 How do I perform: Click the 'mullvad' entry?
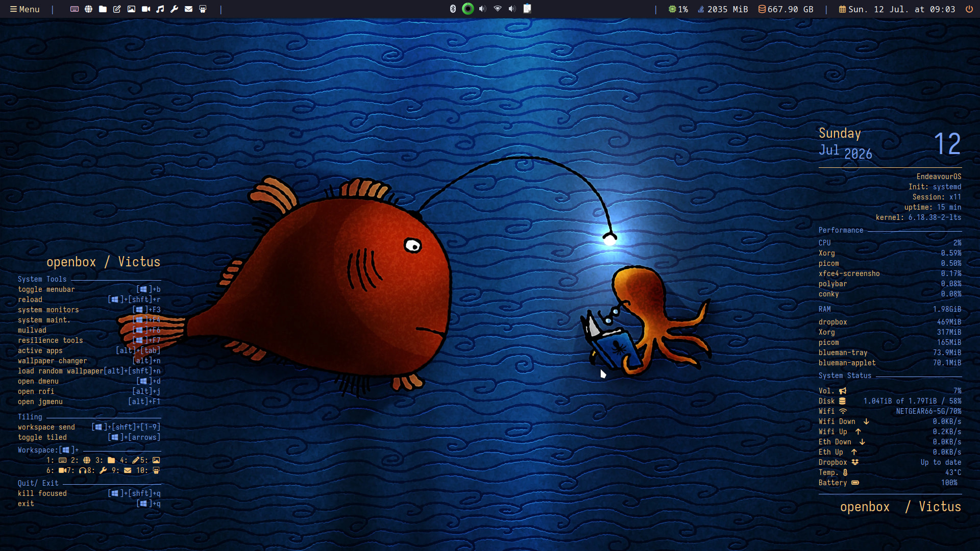point(32,330)
